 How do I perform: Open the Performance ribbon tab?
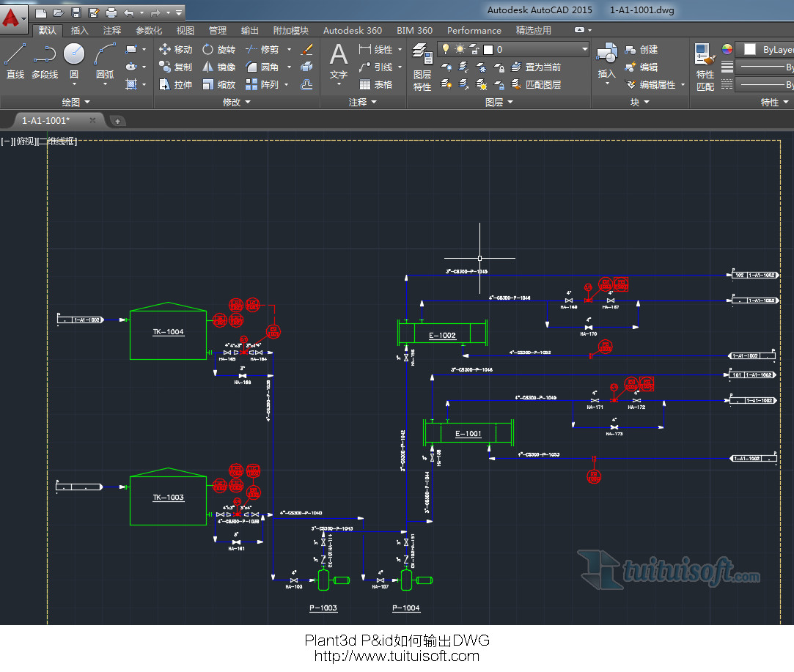tap(474, 31)
